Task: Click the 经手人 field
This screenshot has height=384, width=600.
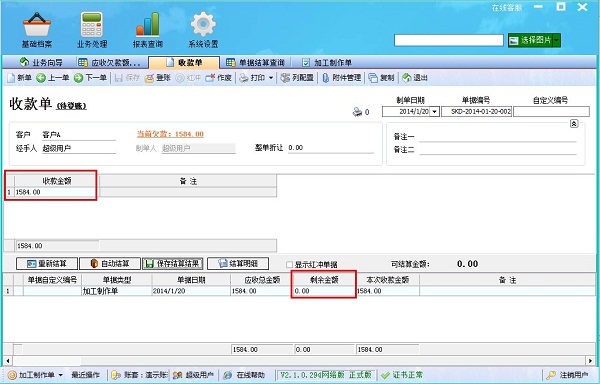Action: 78,148
